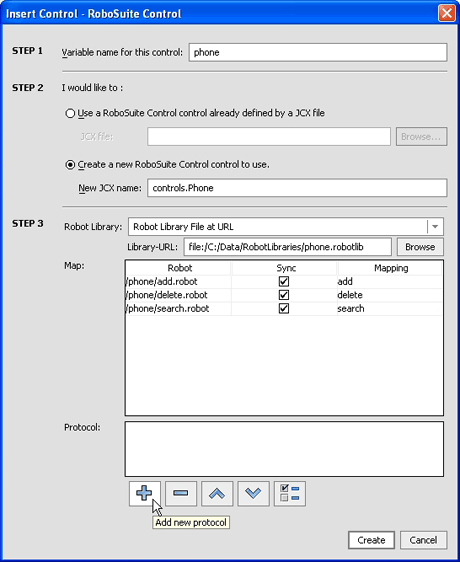
Task: Click the Cancel button
Action: point(423,540)
